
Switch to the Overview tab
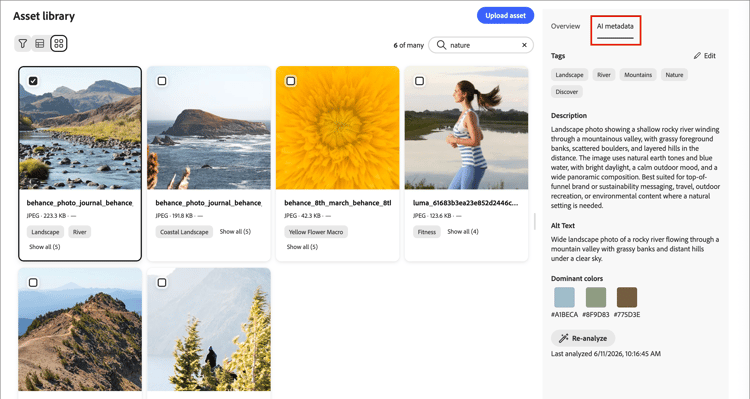(565, 26)
